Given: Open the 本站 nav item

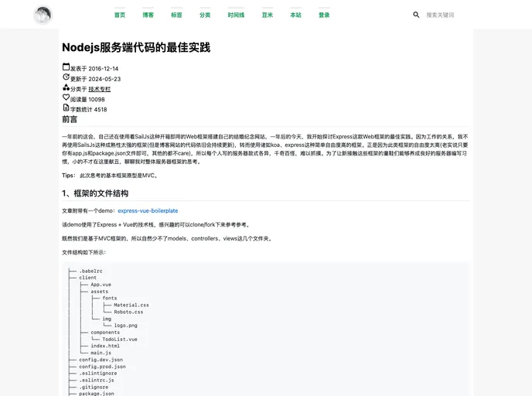Looking at the screenshot, I should pos(295,15).
